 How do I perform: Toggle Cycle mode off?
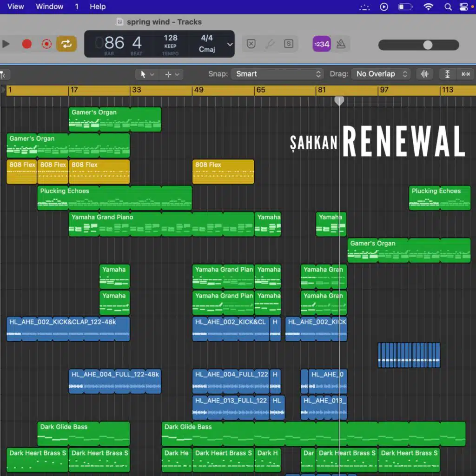point(66,44)
